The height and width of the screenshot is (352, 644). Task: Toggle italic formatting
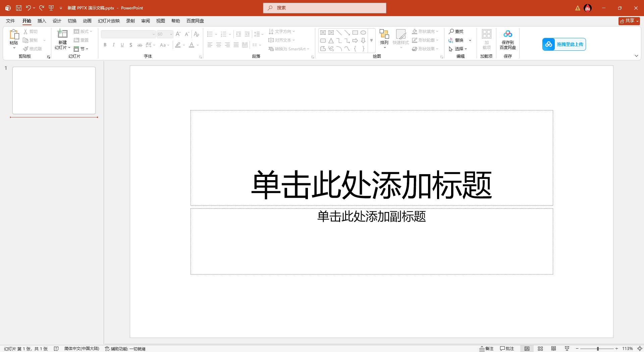pyautogui.click(x=114, y=45)
